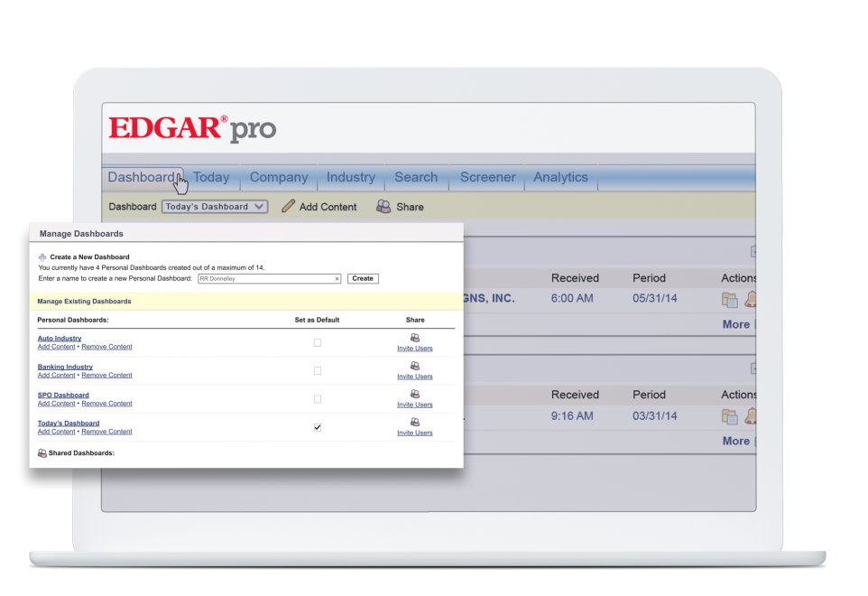Switch to the Screener tab
The height and width of the screenshot is (596, 868).
point(488,178)
